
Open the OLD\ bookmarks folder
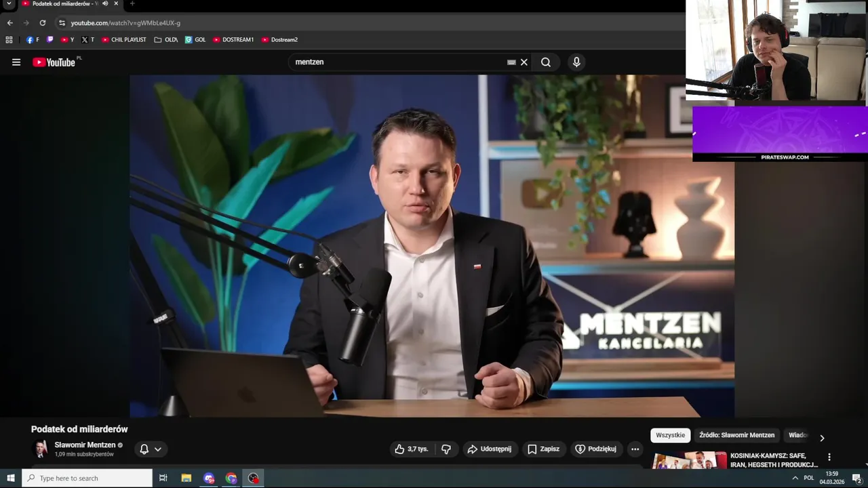pos(166,40)
